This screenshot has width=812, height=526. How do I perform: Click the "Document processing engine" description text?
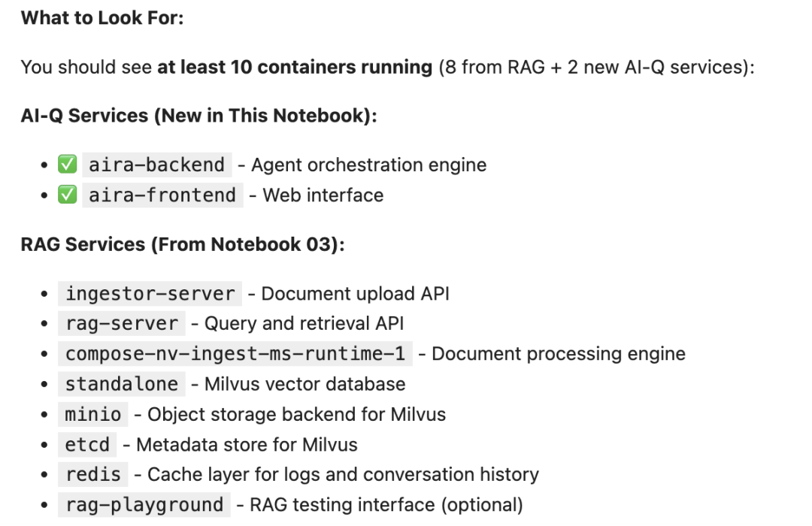(559, 354)
